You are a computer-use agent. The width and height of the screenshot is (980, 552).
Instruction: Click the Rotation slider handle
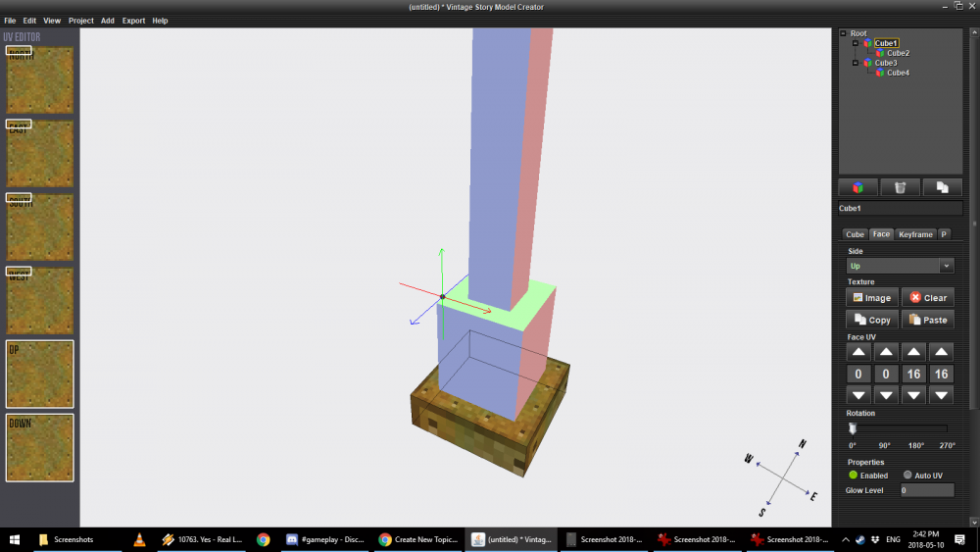click(853, 428)
